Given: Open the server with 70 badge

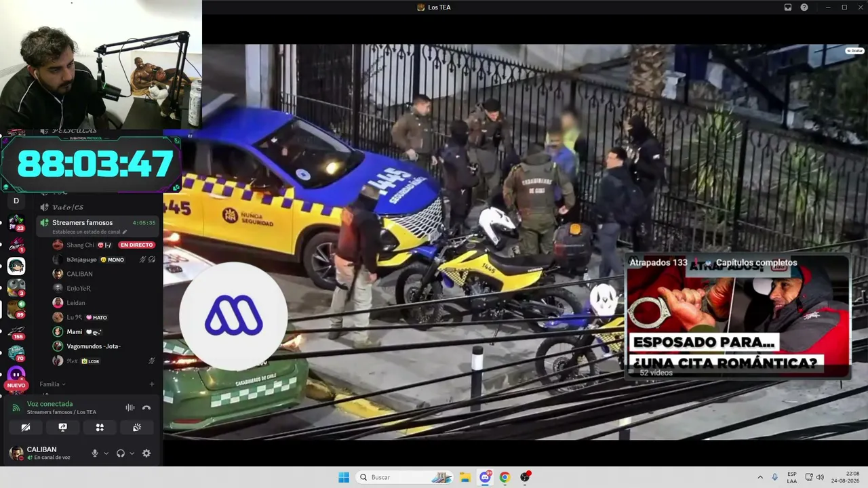Looking at the screenshot, I should pyautogui.click(x=16, y=352).
